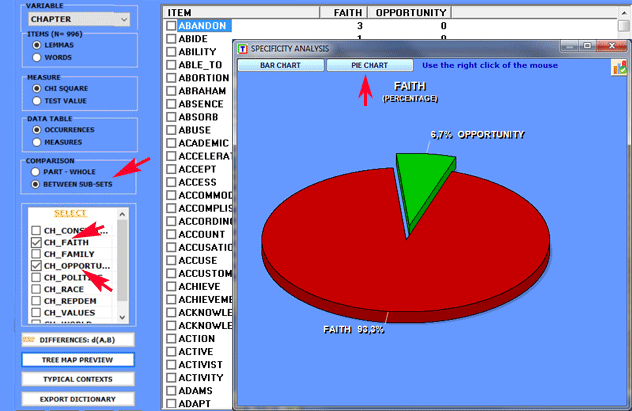Click the icon on the Differences button

click(x=29, y=340)
